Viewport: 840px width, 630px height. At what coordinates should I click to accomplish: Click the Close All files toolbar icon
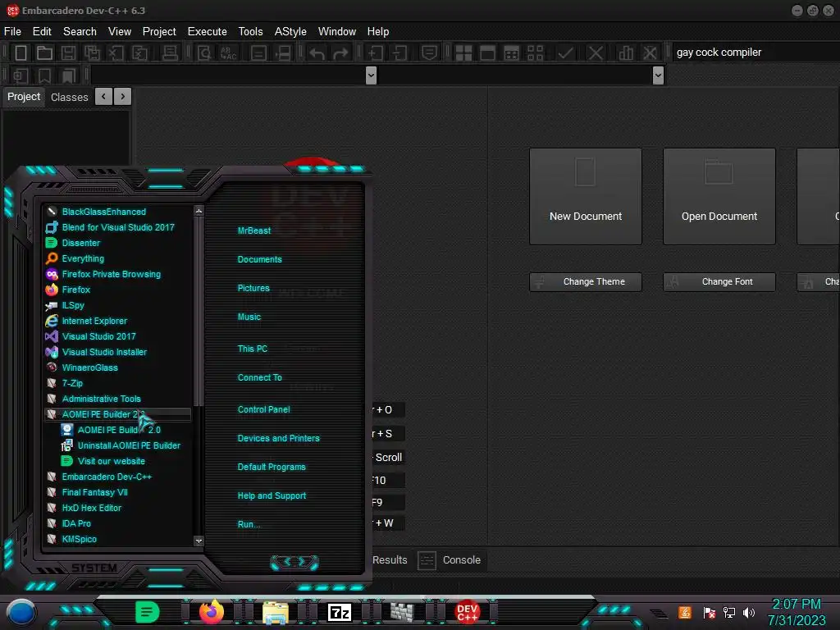[x=140, y=52]
